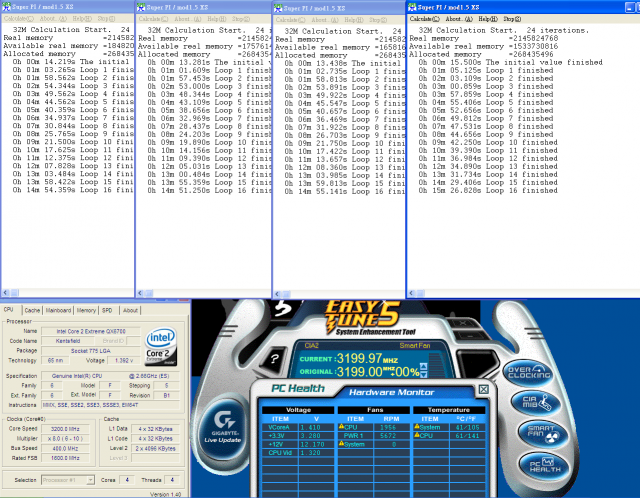Click the PWR 1 fan RPM value 5672
The height and width of the screenshot is (498, 640).
388,436
